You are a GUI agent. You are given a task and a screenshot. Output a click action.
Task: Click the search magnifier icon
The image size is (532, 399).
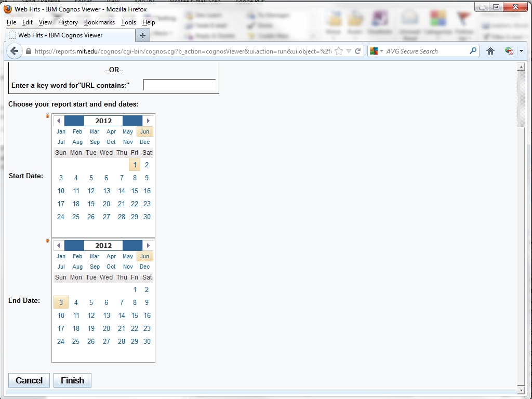(473, 51)
